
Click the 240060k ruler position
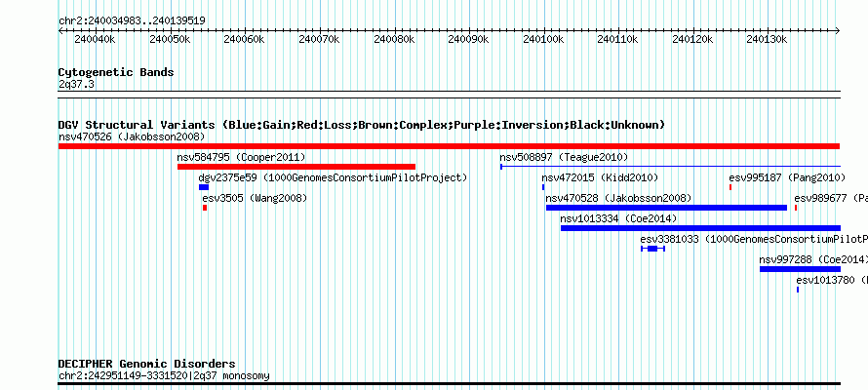click(x=245, y=39)
